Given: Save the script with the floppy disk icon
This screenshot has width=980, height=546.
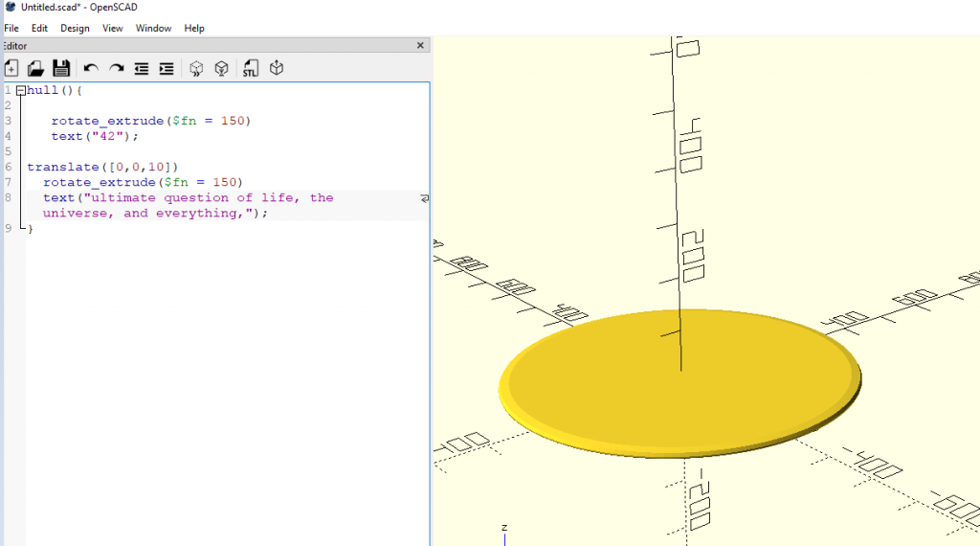Looking at the screenshot, I should [61, 68].
